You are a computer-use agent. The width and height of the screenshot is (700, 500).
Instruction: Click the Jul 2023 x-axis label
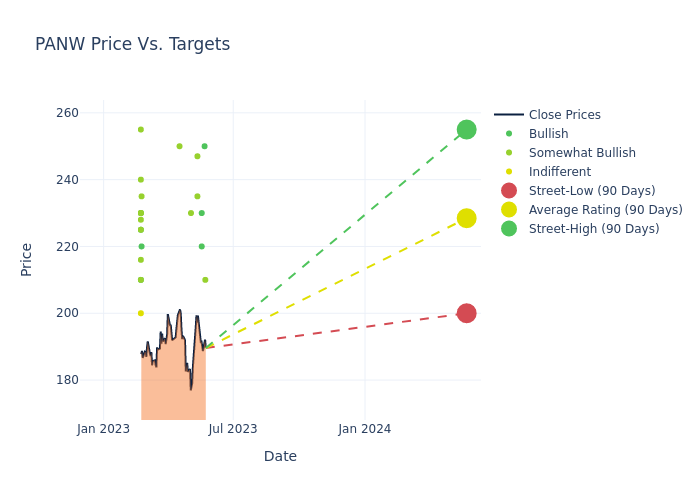pyautogui.click(x=233, y=429)
